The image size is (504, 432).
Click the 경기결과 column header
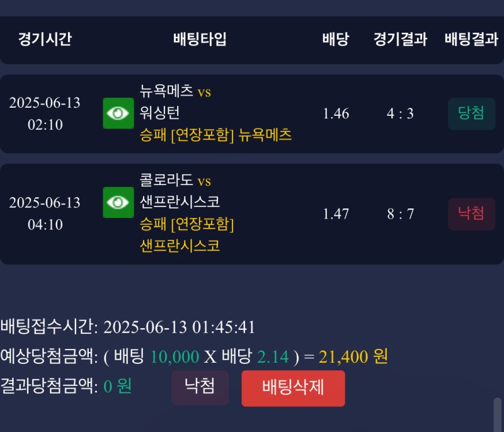pyautogui.click(x=400, y=39)
